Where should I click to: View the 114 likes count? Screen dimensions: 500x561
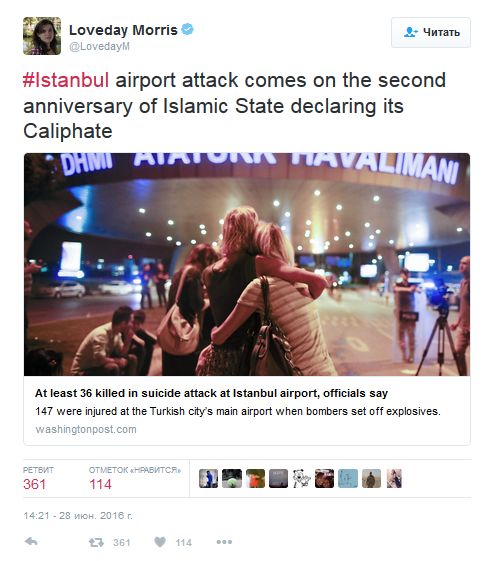101,484
